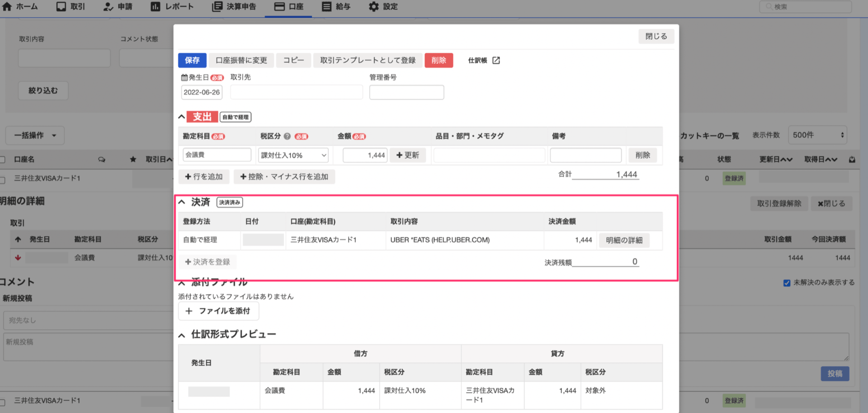This screenshot has height=413, width=868.
Task: Open the レポート menu
Action: pos(172,7)
